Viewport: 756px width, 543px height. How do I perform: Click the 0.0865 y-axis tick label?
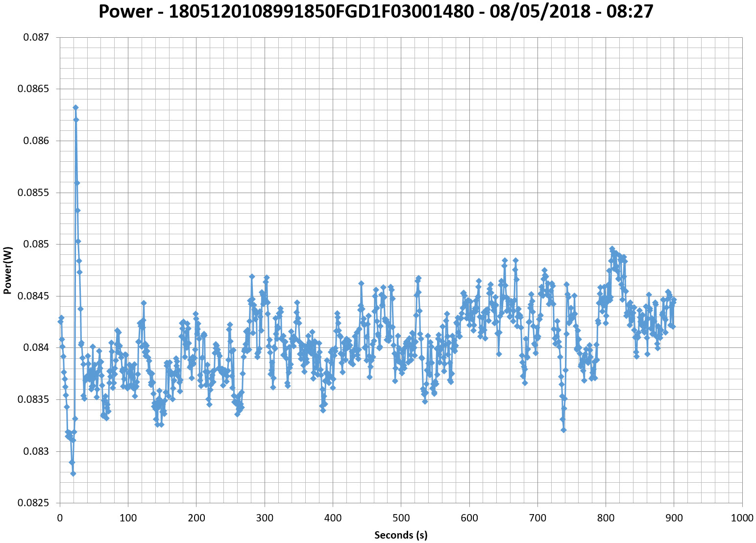(33, 89)
